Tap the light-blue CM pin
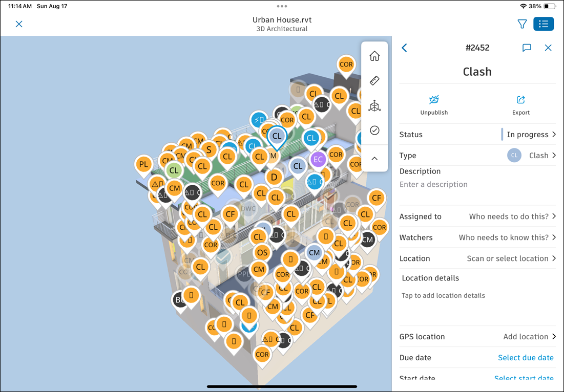 pyautogui.click(x=315, y=253)
